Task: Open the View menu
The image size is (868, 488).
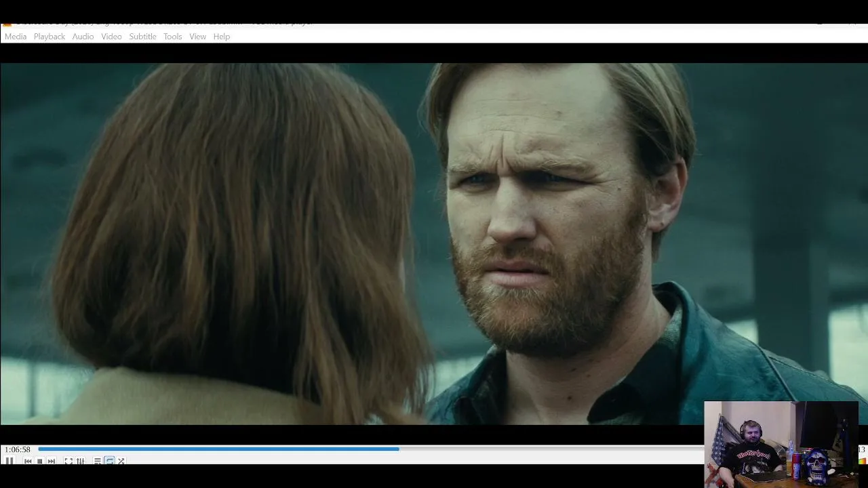Action: (x=198, y=37)
